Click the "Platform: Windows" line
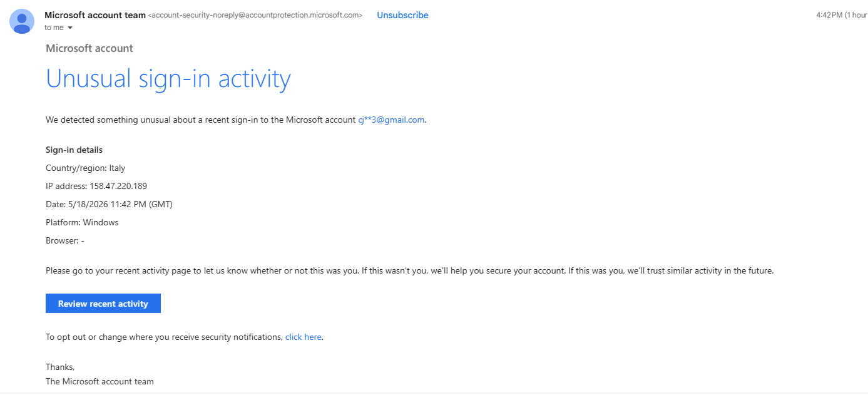Screen dimensions: 868x395 coord(82,222)
